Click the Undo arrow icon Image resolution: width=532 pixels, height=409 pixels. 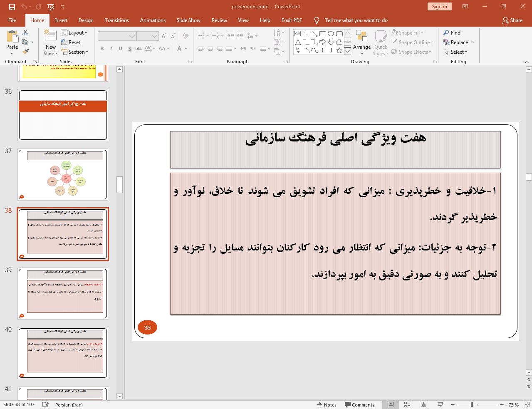click(24, 7)
